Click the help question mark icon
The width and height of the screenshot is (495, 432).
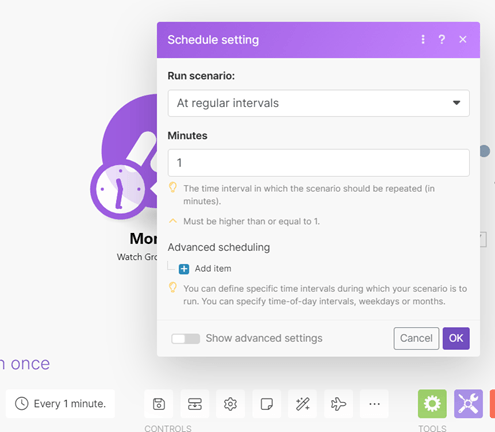coord(442,40)
